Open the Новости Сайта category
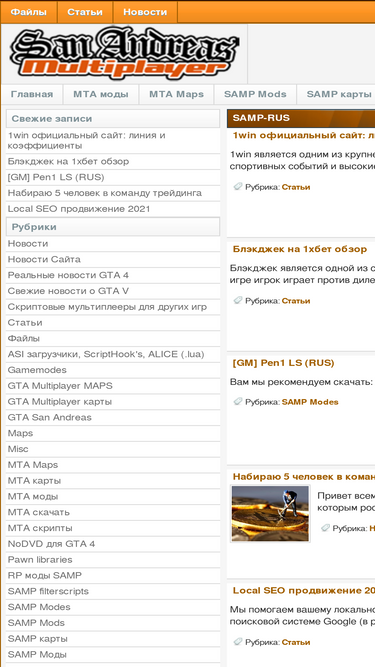This screenshot has width=375, height=667. click(x=44, y=259)
